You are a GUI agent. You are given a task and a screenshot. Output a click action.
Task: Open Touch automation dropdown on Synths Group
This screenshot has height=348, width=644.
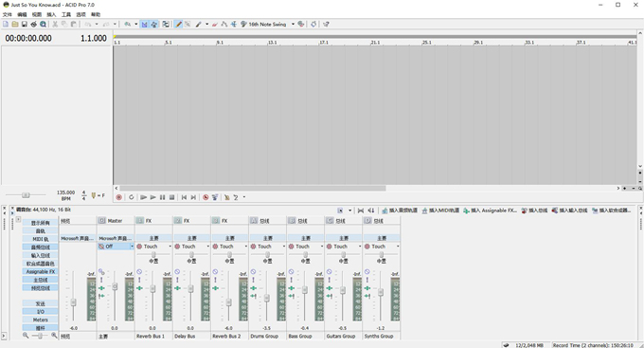point(398,247)
